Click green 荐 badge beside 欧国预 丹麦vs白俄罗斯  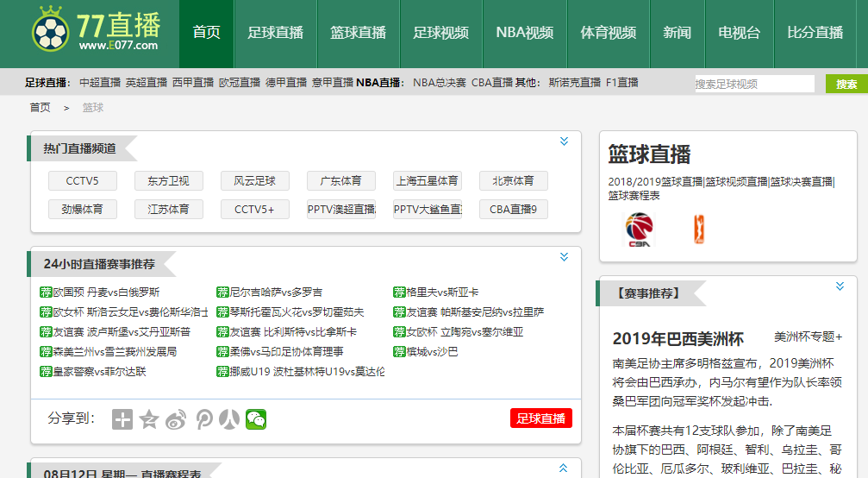(x=46, y=292)
